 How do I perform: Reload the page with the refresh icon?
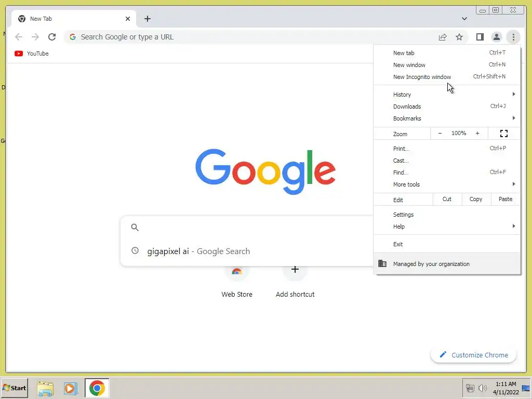coord(52,37)
